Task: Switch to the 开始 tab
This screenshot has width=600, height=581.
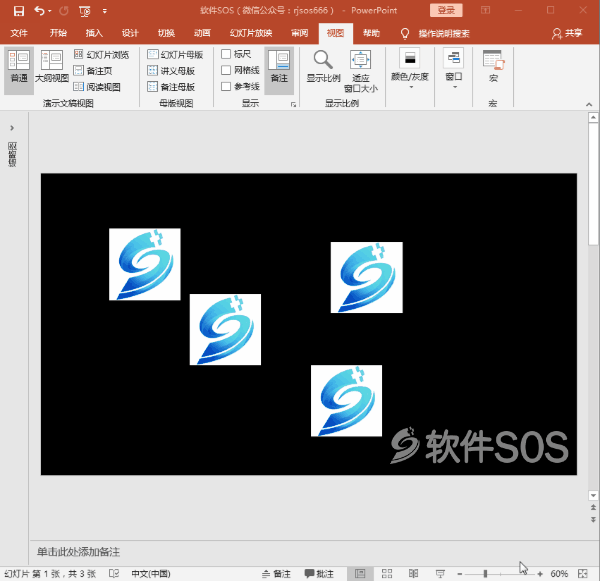Action: (58, 33)
